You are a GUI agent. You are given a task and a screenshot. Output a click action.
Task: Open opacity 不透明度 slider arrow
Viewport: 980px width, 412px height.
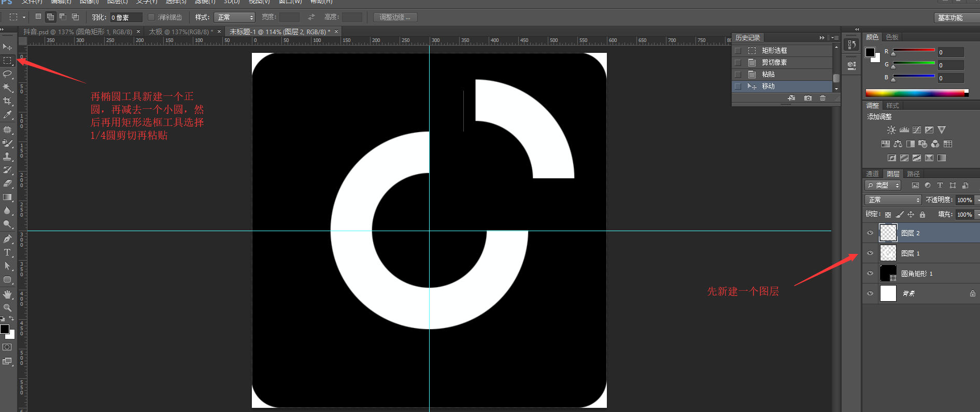tap(977, 200)
